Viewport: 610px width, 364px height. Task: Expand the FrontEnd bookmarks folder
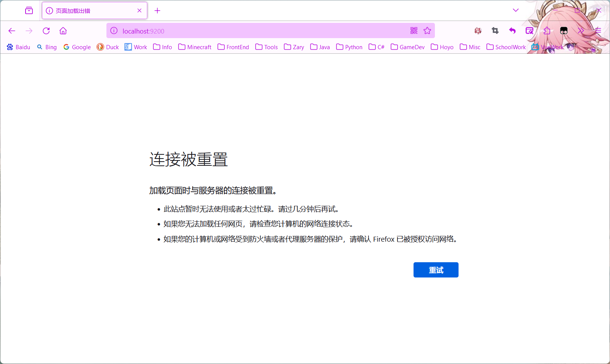point(233,47)
